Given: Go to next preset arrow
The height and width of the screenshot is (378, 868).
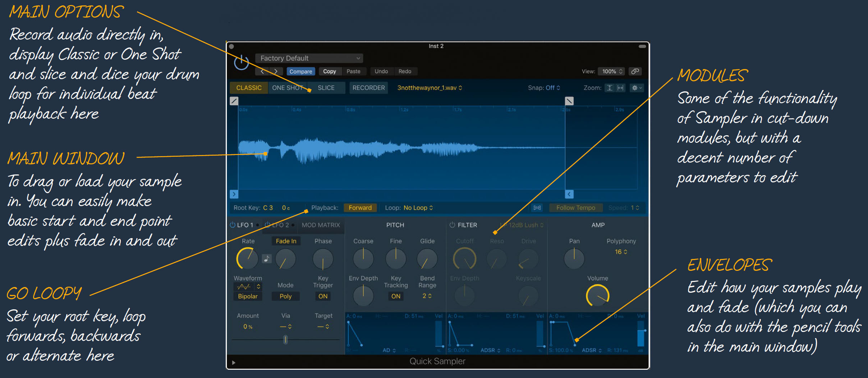Looking at the screenshot, I should [276, 71].
